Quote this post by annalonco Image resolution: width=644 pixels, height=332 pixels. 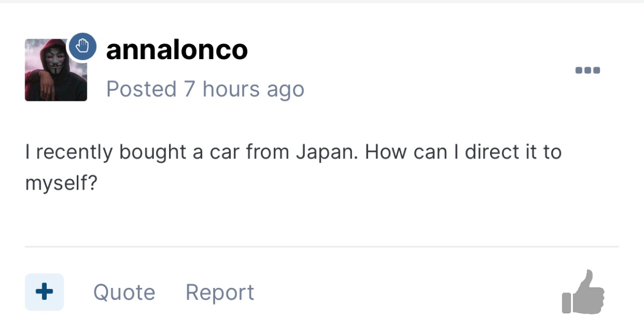click(x=124, y=292)
